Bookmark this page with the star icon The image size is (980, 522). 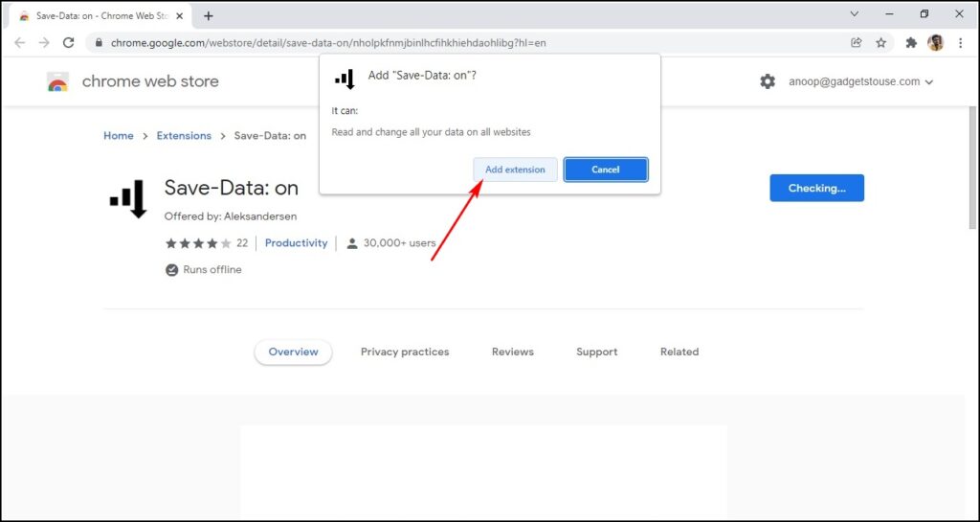[x=881, y=42]
